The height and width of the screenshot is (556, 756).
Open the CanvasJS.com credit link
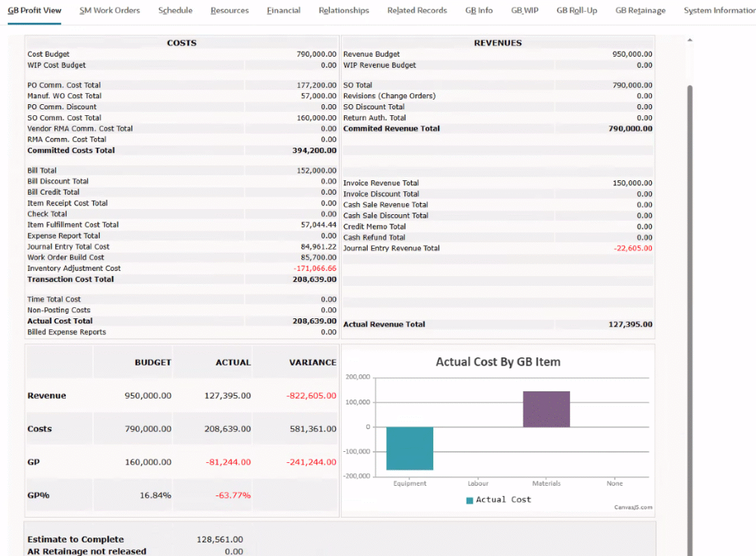tap(633, 507)
